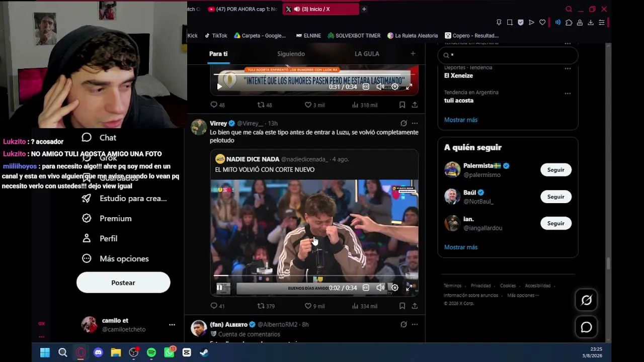Viewport: 644px width, 362px height.
Task: Open the LA GULA timeline tab
Action: [367, 54]
